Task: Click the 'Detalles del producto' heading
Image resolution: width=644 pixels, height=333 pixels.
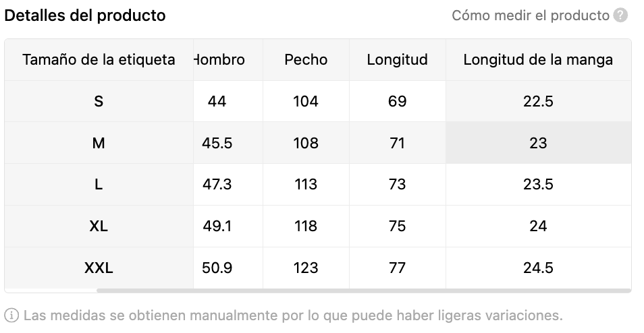Action: [x=85, y=16]
